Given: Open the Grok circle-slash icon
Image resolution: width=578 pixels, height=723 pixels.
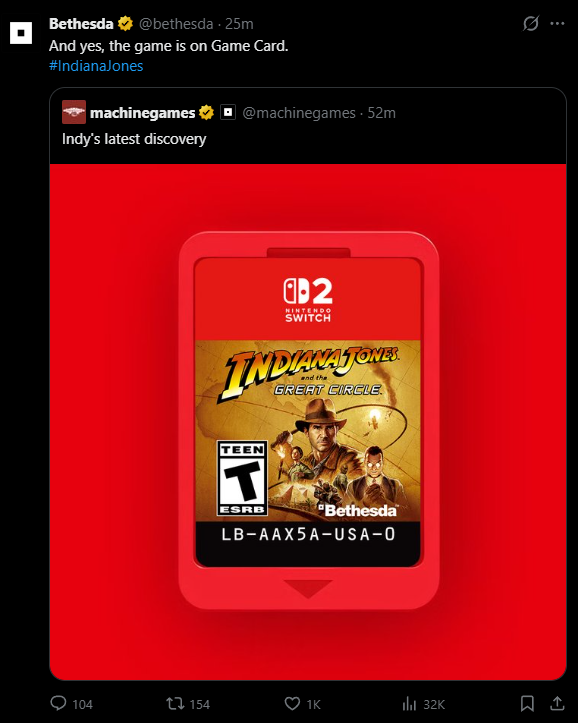Looking at the screenshot, I should (531, 24).
